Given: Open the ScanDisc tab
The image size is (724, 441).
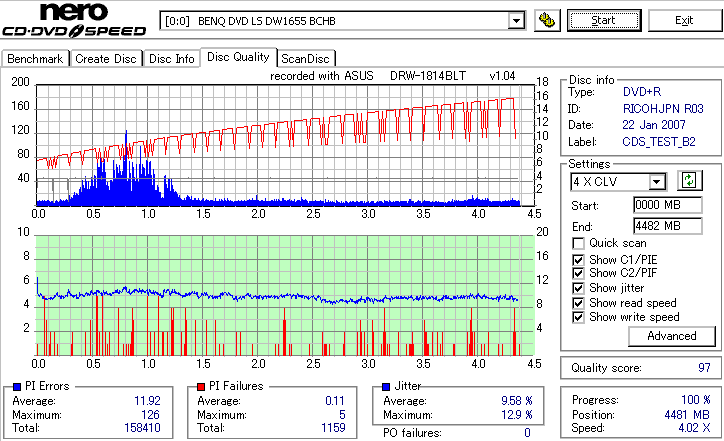Looking at the screenshot, I should [x=305, y=59].
